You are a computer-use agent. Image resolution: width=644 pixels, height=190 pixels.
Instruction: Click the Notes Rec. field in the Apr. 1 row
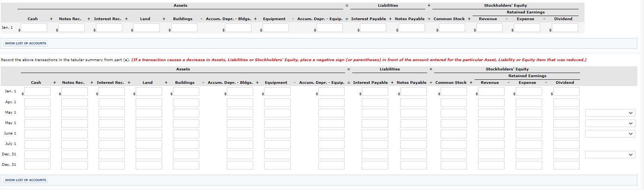tap(74, 102)
